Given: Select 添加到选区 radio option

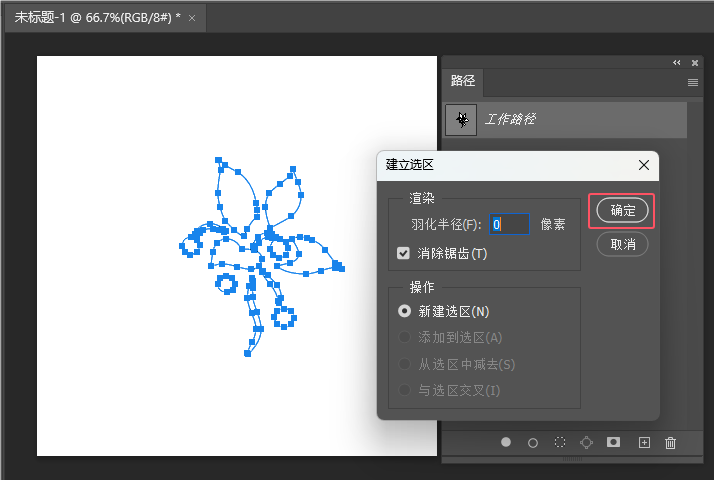Looking at the screenshot, I should click(404, 337).
